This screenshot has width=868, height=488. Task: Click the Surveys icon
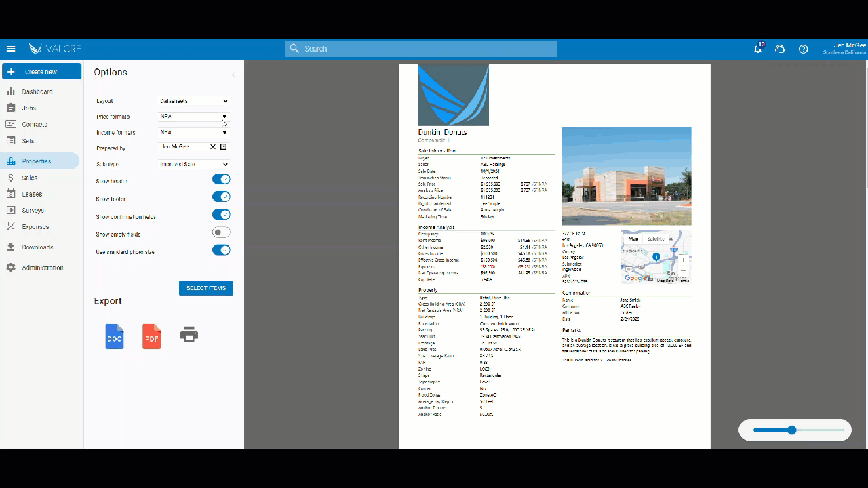(x=11, y=210)
